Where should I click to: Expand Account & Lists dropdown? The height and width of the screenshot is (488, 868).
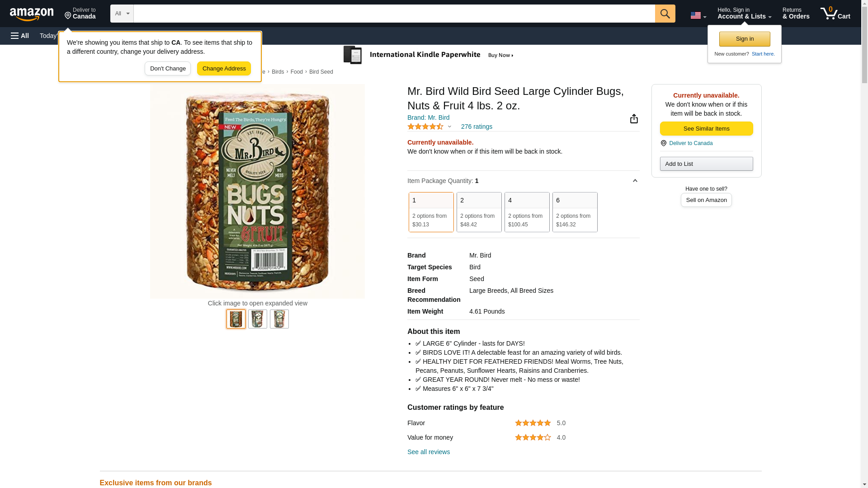[x=744, y=14]
